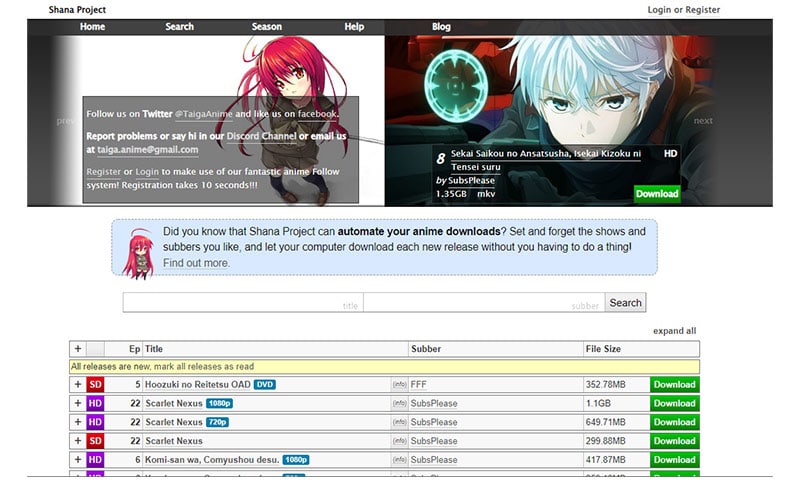This screenshot has height=481, width=800.
Task: Click the Login link at top right
Action: point(659,10)
